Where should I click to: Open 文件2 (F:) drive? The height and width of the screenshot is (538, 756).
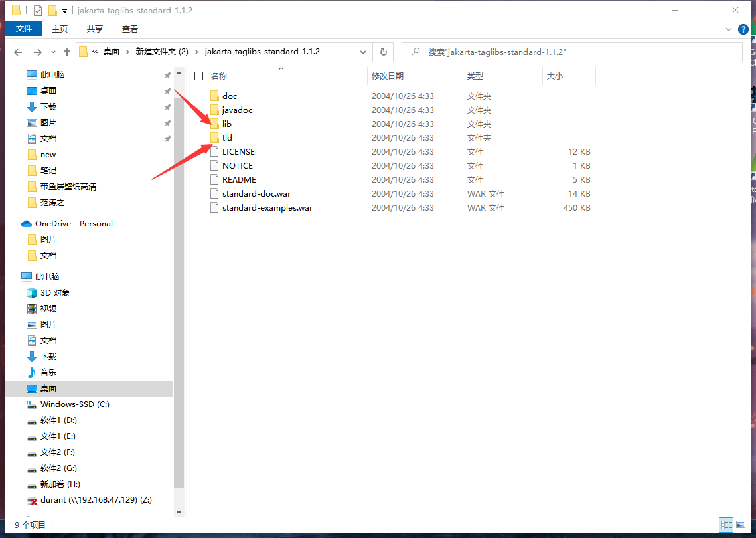click(57, 452)
